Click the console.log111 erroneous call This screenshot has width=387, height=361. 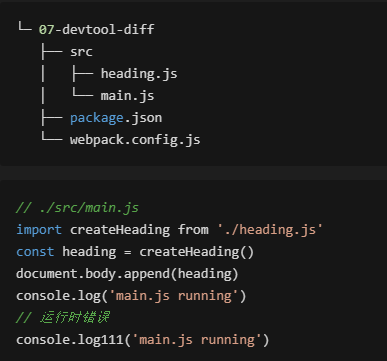click(x=142, y=340)
